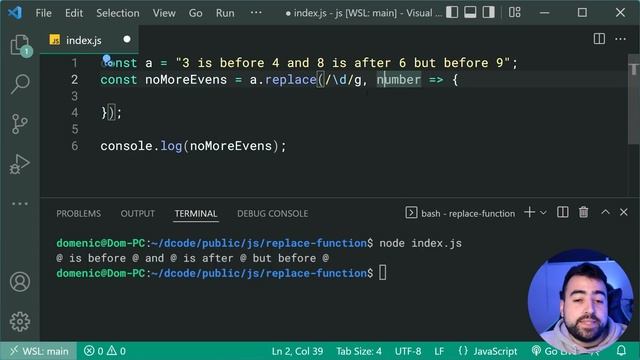Open the File menu

point(43,13)
